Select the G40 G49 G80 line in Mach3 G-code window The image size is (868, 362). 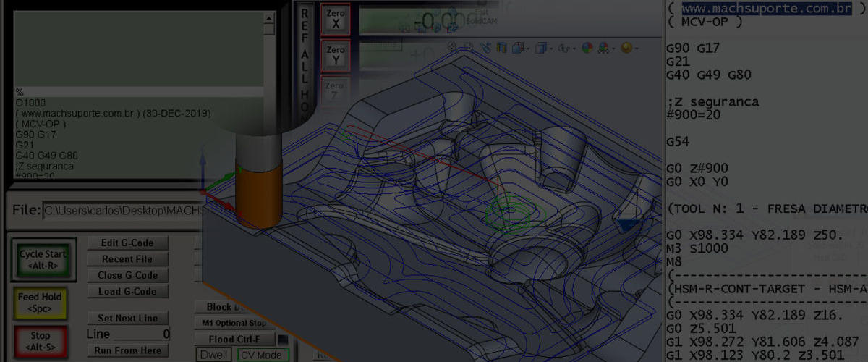(x=46, y=156)
